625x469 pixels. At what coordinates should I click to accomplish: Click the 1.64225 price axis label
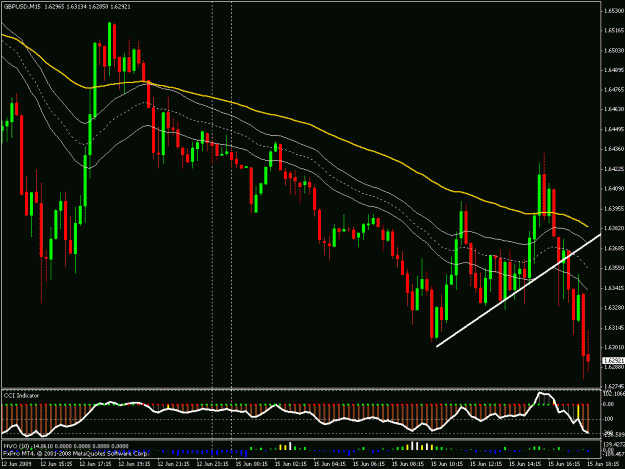(614, 169)
